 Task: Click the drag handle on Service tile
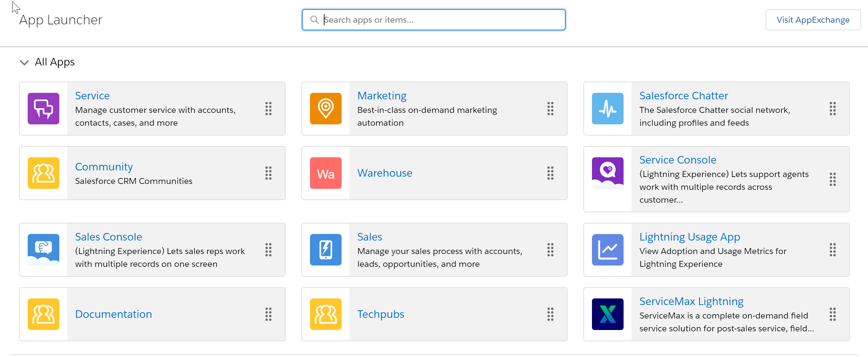(x=268, y=109)
